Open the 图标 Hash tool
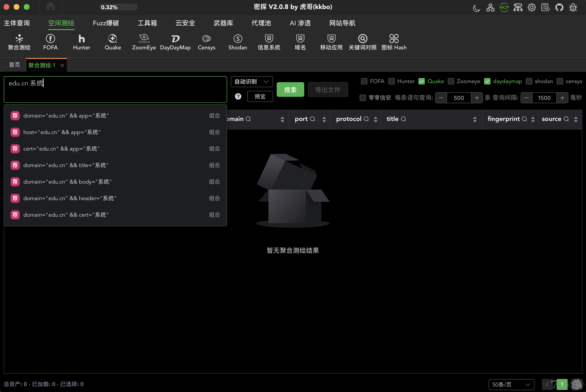This screenshot has height=392, width=586. coord(394,42)
